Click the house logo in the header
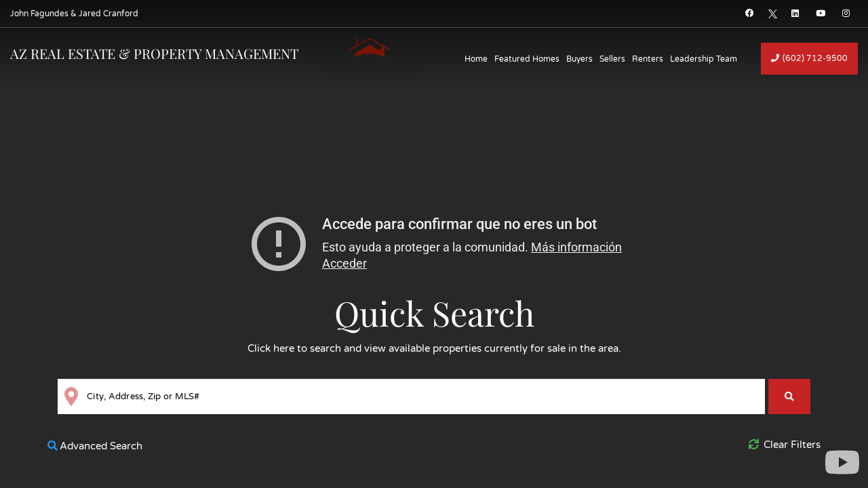 click(370, 58)
